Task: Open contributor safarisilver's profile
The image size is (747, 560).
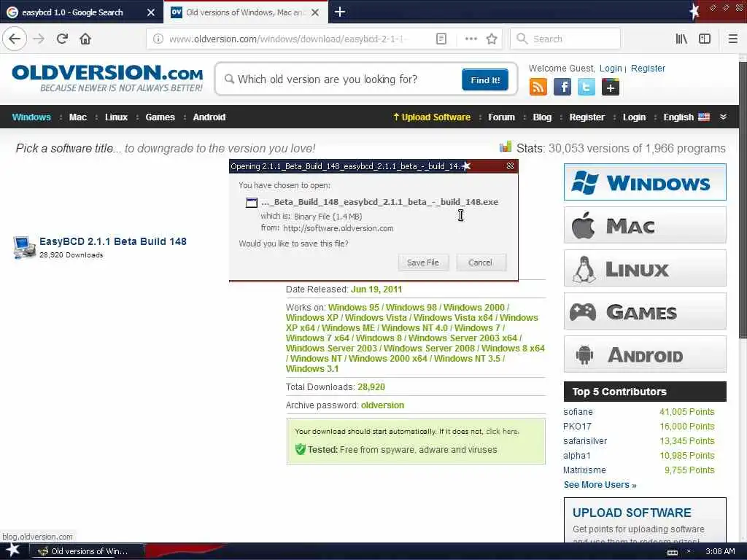Action: click(x=585, y=441)
